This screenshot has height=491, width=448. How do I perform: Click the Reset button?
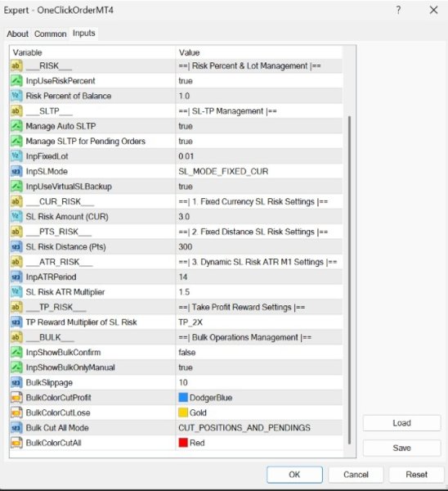pyautogui.click(x=416, y=475)
